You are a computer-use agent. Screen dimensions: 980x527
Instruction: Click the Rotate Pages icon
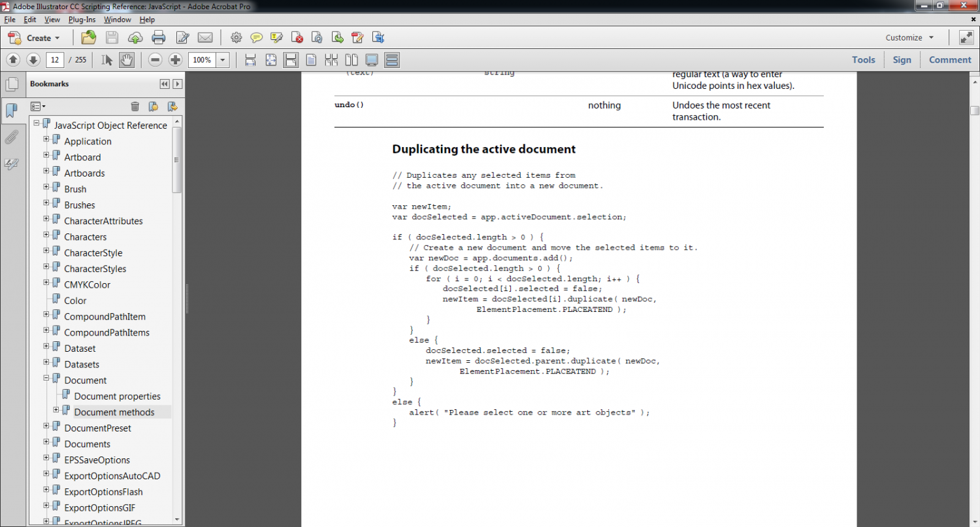coord(317,37)
